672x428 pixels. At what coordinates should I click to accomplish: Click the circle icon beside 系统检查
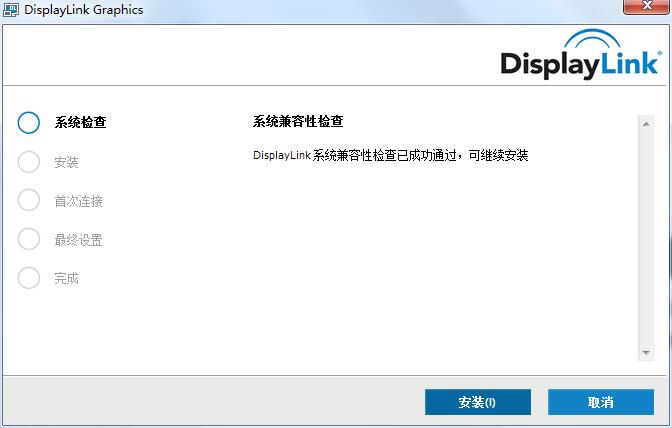pos(29,123)
